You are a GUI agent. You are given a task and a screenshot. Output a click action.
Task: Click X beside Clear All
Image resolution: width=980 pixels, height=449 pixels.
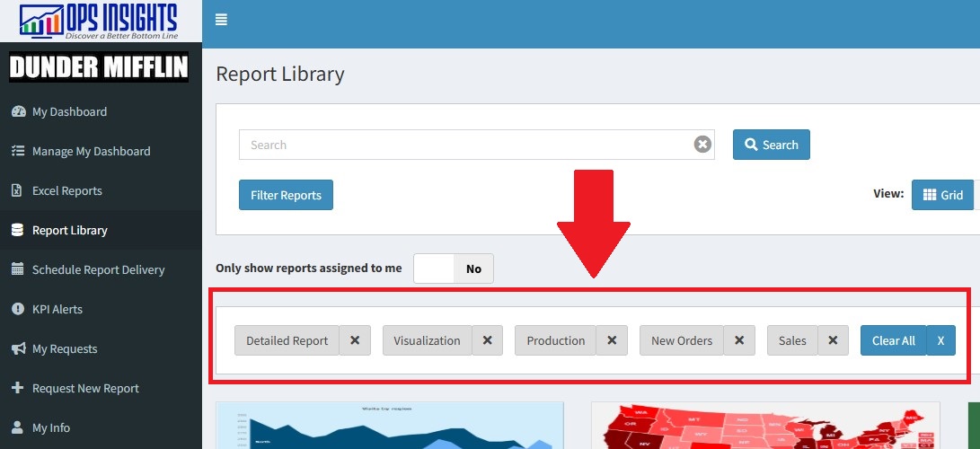tap(940, 340)
